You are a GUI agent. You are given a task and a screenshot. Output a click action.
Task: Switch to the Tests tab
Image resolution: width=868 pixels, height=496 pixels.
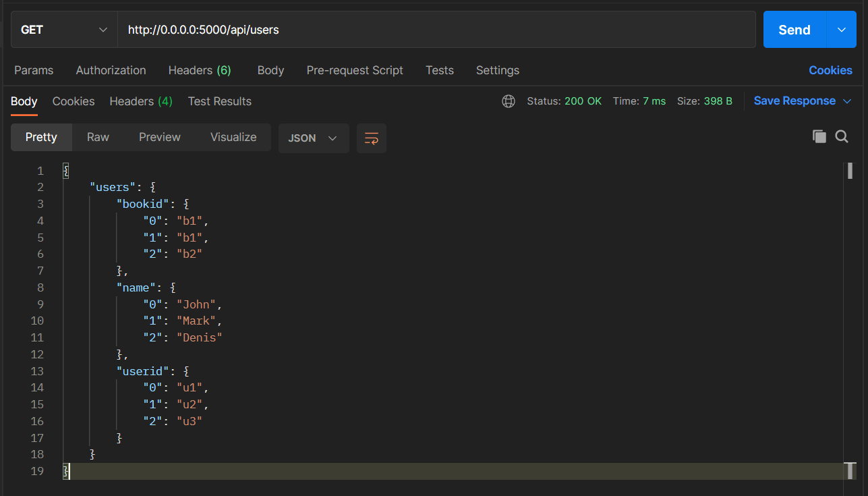click(439, 70)
